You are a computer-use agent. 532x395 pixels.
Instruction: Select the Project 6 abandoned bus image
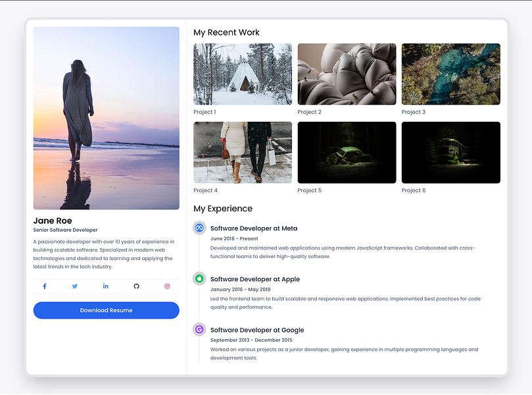(x=450, y=152)
